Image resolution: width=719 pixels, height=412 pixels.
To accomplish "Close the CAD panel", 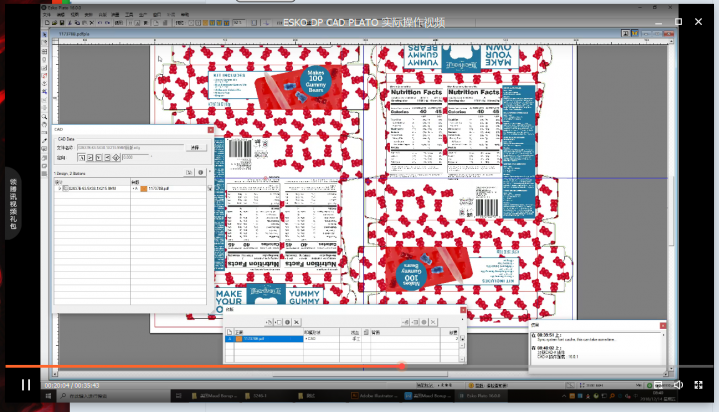I will tap(210, 129).
